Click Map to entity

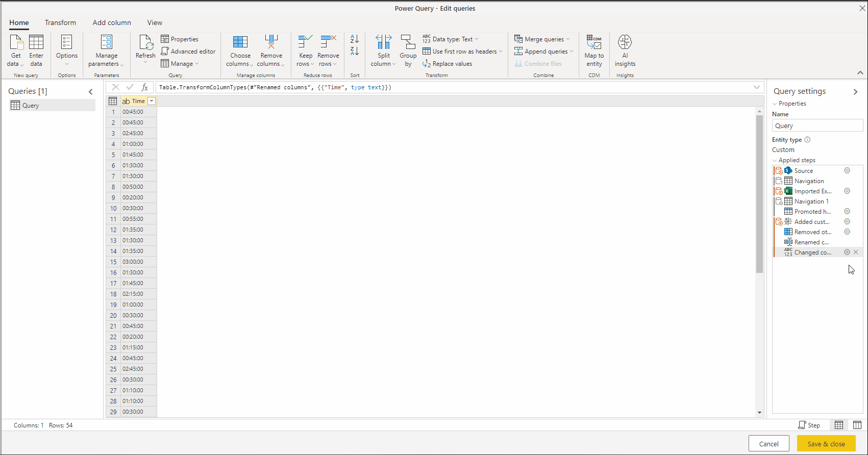(594, 50)
